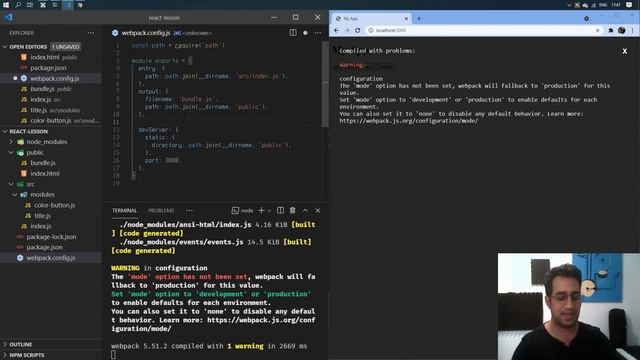This screenshot has width=640, height=360.
Task: Click the 1 UNSAVED badge in Open Editors
Action: pos(66,47)
